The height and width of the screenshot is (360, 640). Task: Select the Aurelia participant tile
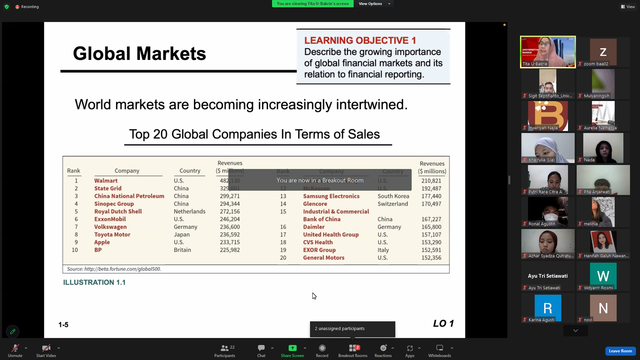(603, 116)
